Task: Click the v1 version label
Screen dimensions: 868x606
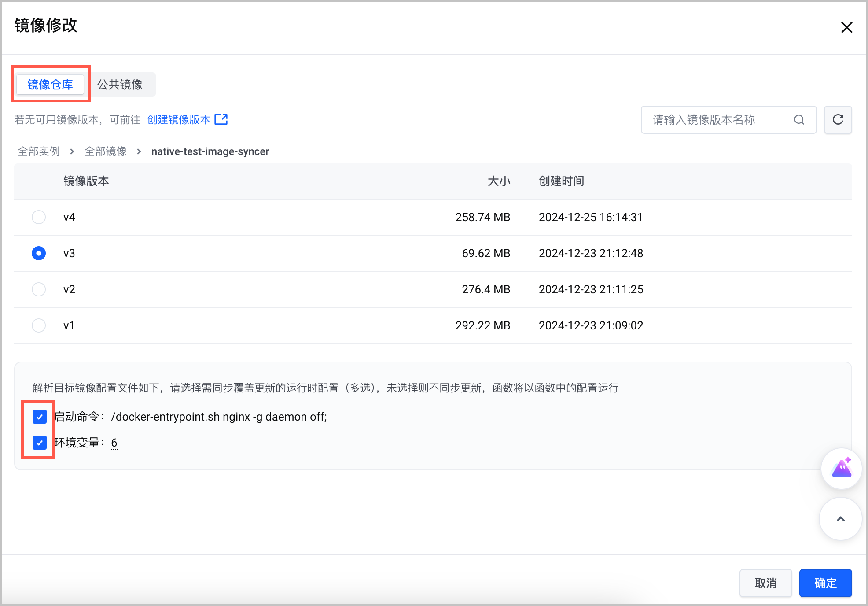Action: click(x=69, y=325)
